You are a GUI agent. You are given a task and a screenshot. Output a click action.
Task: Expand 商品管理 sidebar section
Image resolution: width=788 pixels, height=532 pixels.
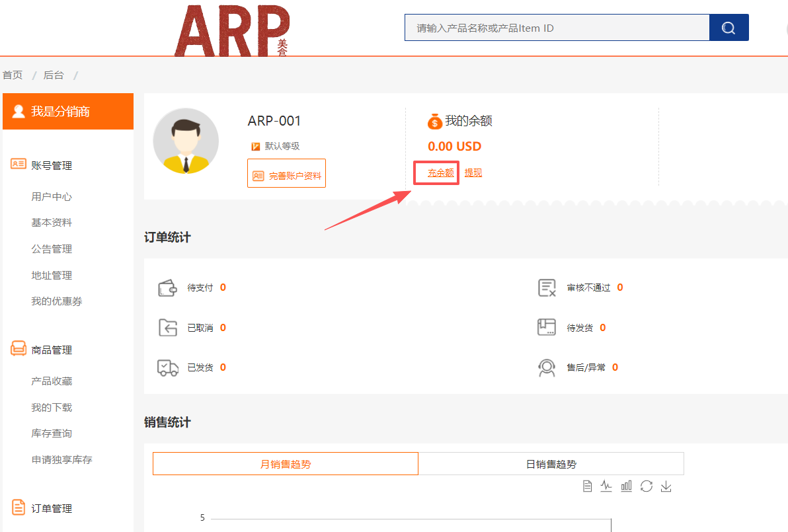coord(52,350)
